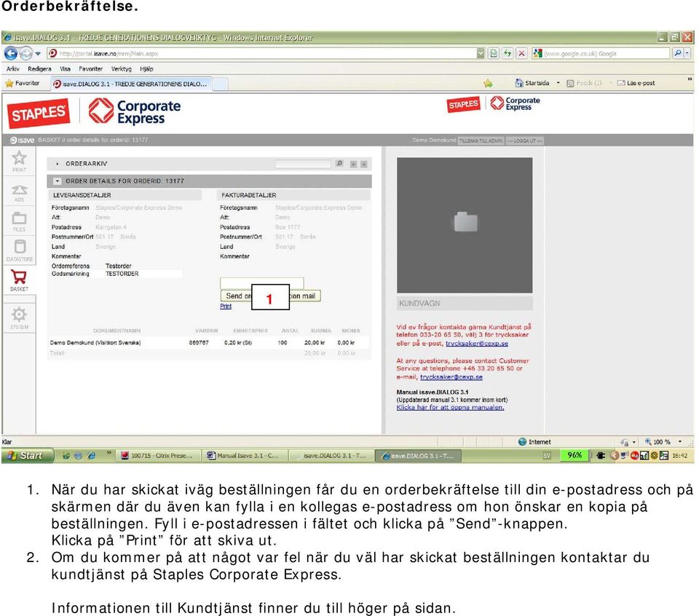699x616 pixels.
Task: Open the search provider dropdown arrow
Action: 687,53
